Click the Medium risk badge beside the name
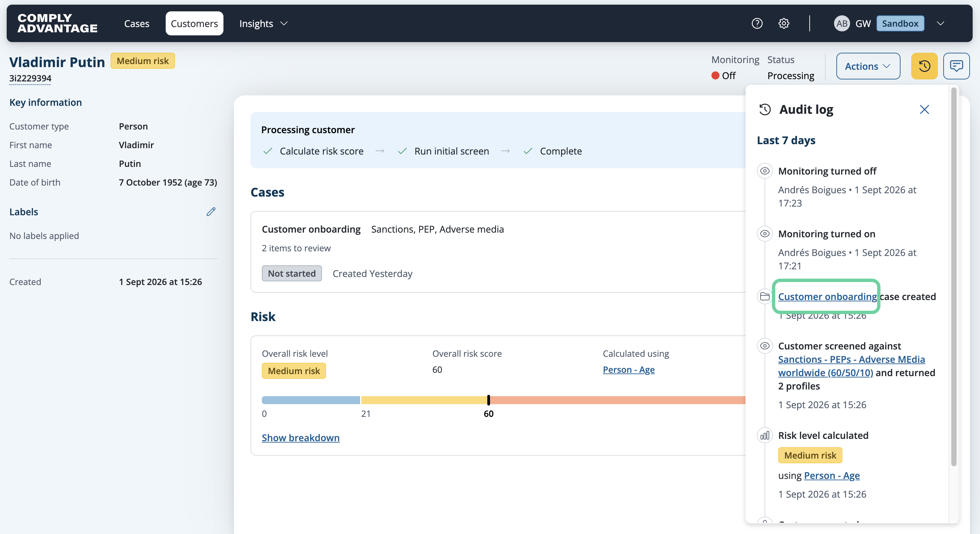980x534 pixels. coord(143,61)
